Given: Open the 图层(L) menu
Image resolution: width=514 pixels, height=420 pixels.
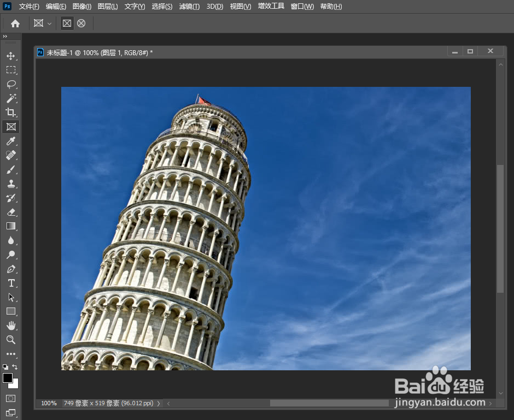Looking at the screenshot, I should pyautogui.click(x=108, y=6).
